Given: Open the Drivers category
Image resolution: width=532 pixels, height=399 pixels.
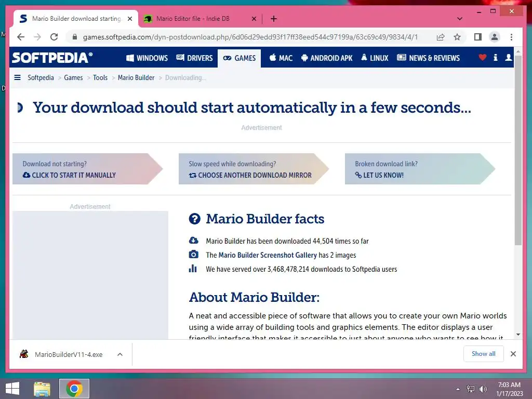Looking at the screenshot, I should pos(194,58).
